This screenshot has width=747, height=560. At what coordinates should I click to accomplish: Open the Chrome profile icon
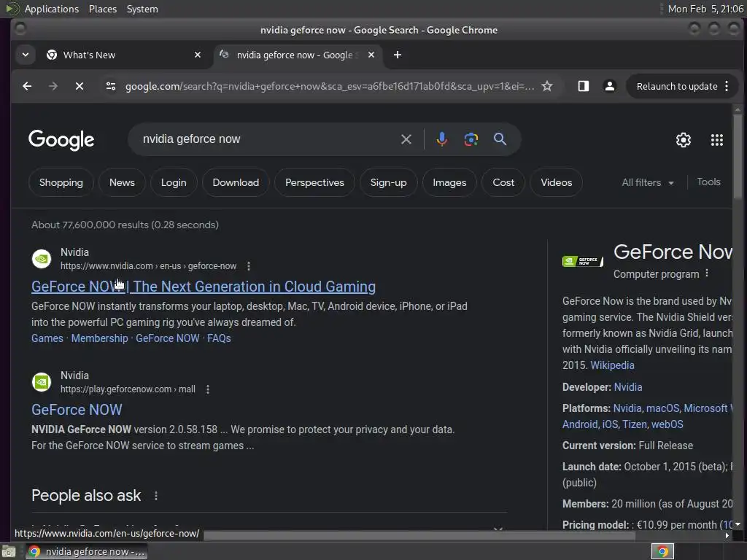(609, 86)
